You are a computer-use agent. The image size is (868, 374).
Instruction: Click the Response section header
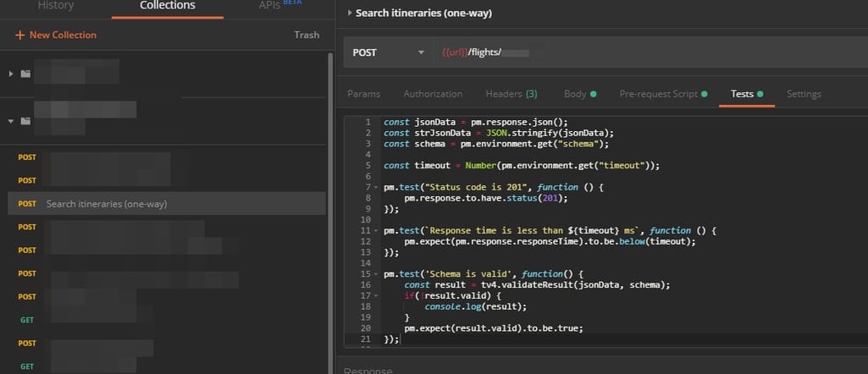click(368, 370)
